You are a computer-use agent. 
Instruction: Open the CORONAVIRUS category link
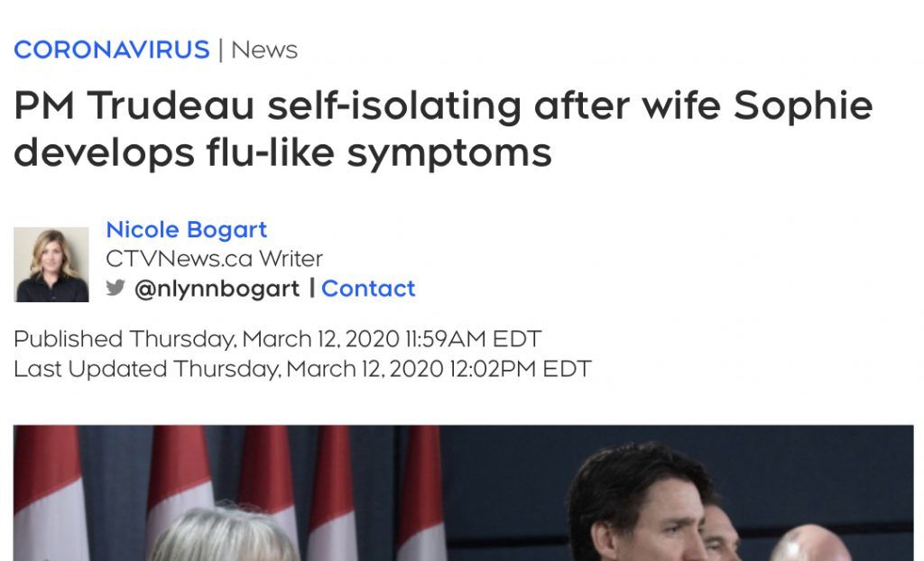(x=111, y=50)
